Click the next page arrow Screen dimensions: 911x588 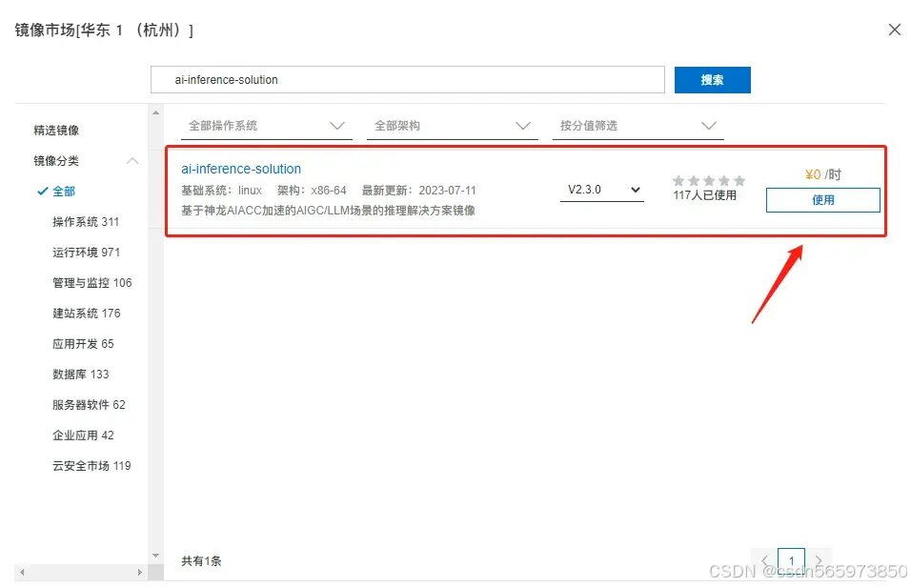pyautogui.click(x=818, y=560)
